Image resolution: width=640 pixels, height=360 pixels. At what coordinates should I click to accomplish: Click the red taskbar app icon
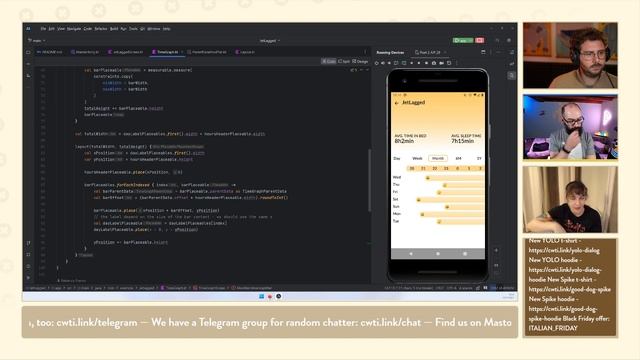click(270, 296)
